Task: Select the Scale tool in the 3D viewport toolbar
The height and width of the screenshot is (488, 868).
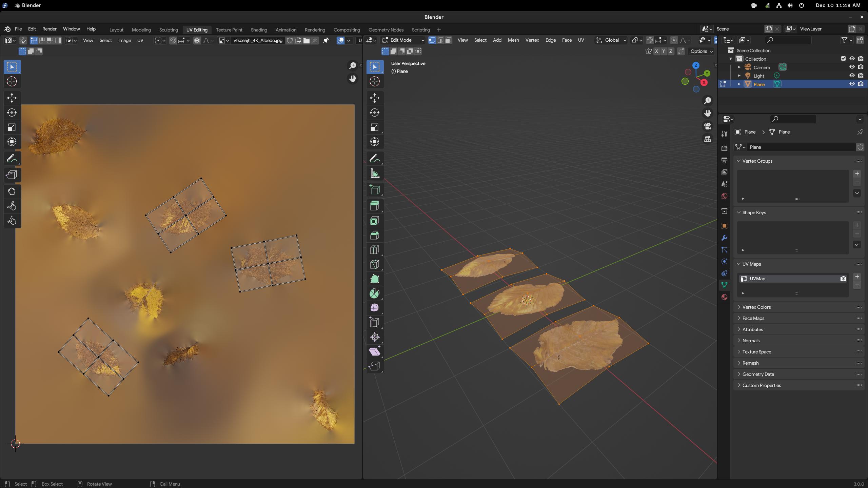Action: [375, 127]
